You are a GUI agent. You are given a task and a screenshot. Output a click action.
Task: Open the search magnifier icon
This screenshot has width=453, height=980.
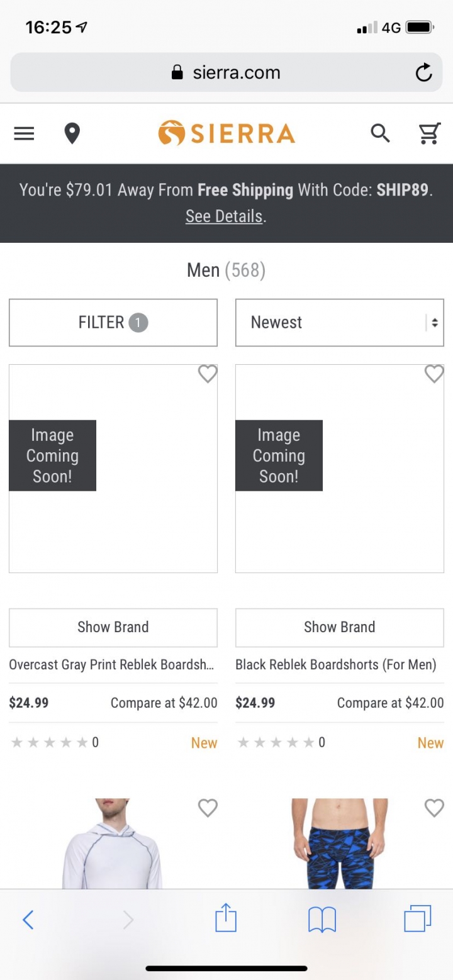tap(380, 133)
